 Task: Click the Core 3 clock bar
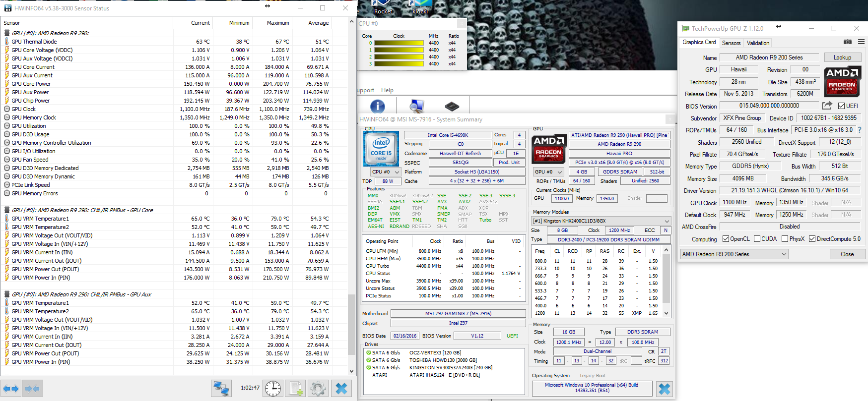[x=399, y=64]
